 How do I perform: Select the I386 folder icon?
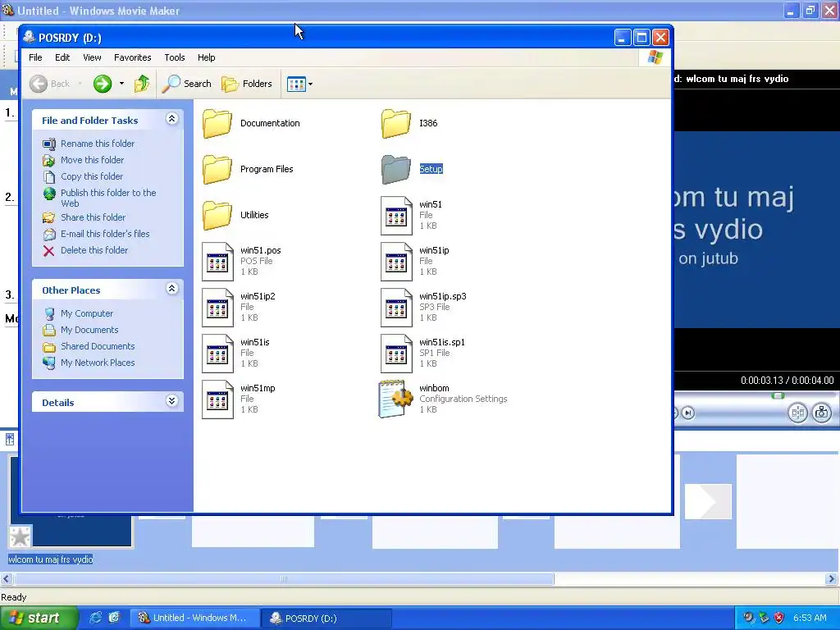pos(396,123)
